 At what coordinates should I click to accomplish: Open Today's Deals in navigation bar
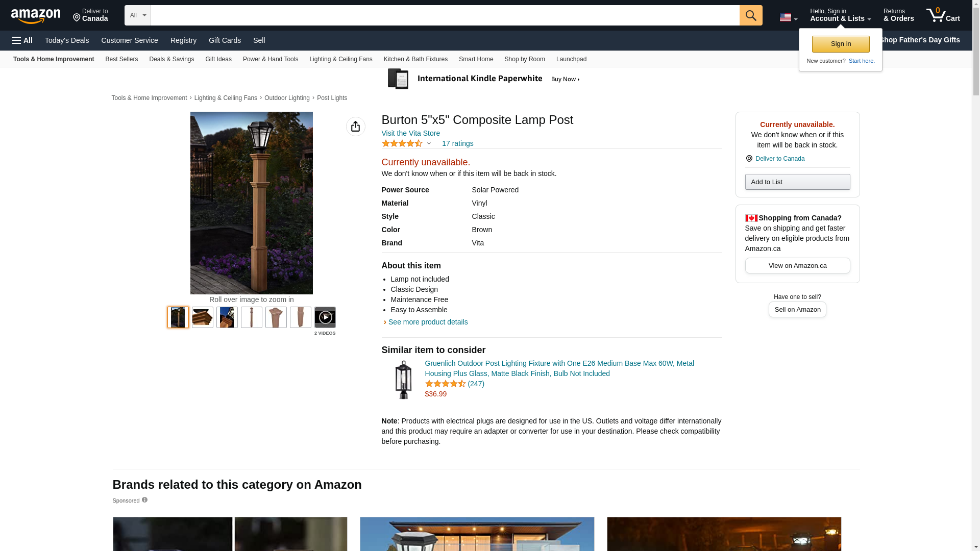pos(67,40)
